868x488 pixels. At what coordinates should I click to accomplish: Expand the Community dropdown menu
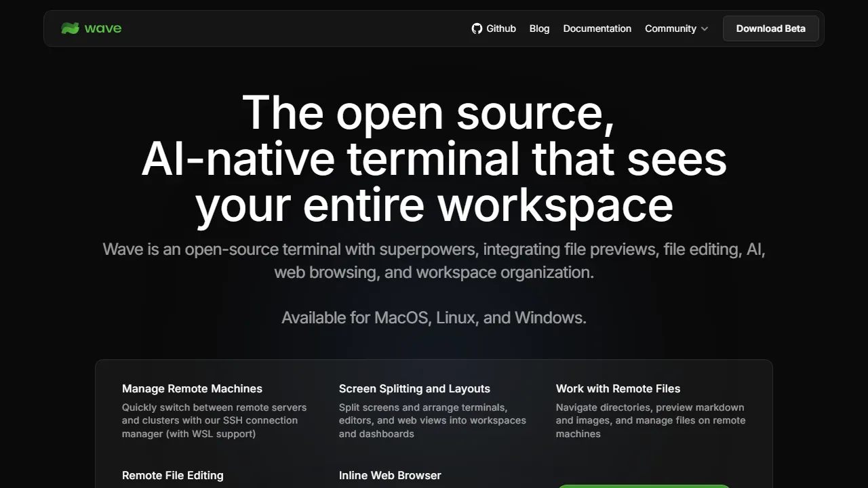[x=677, y=28]
